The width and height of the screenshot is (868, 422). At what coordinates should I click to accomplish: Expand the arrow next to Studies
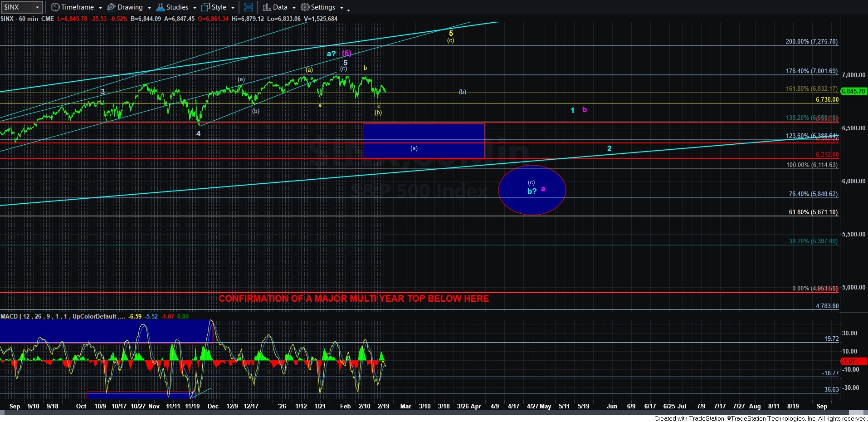click(x=195, y=8)
